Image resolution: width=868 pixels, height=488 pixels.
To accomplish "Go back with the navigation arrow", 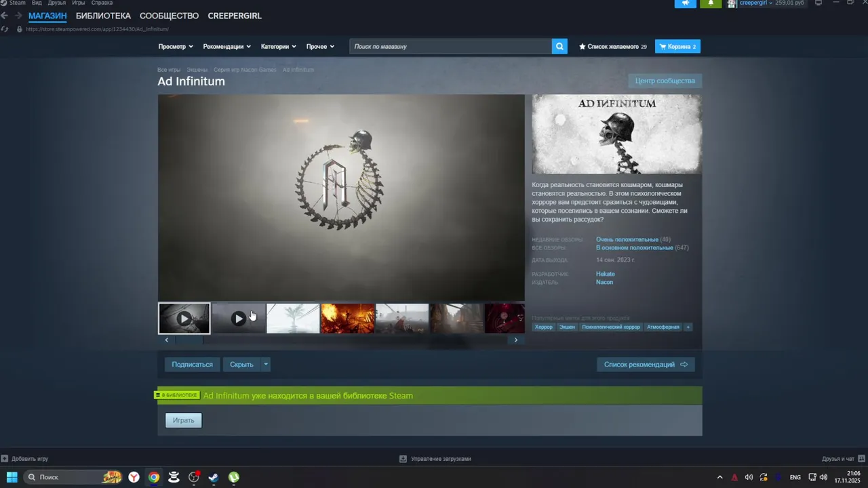I will click(4, 16).
